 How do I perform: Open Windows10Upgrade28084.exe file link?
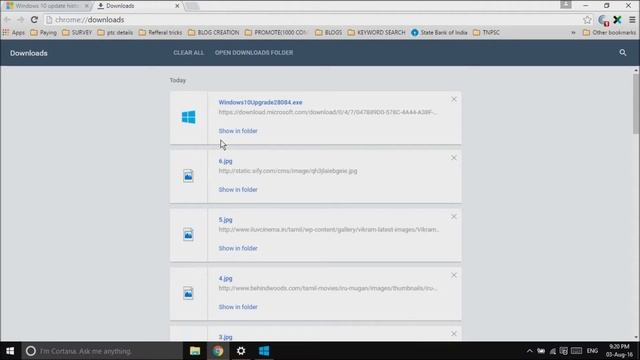(260, 102)
